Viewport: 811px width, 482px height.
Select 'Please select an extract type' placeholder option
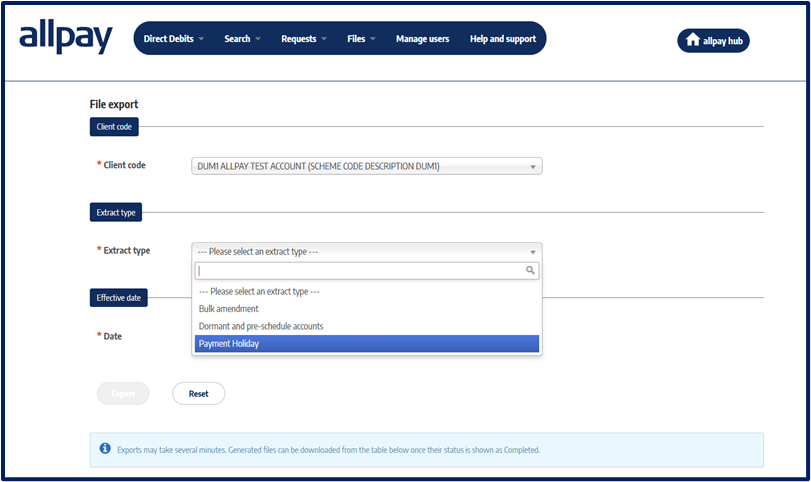367,291
